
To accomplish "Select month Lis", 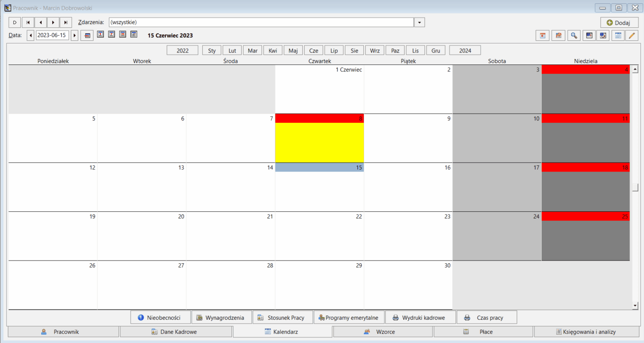I will [x=415, y=51].
